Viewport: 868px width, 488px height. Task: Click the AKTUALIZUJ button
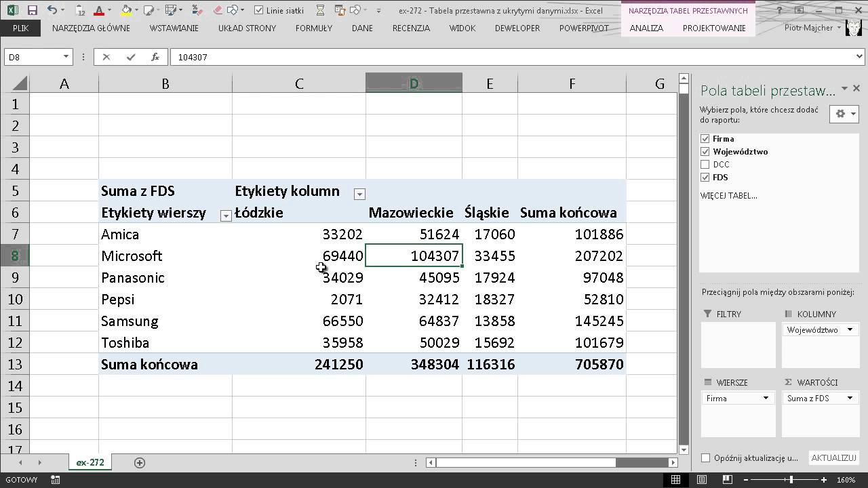click(834, 458)
